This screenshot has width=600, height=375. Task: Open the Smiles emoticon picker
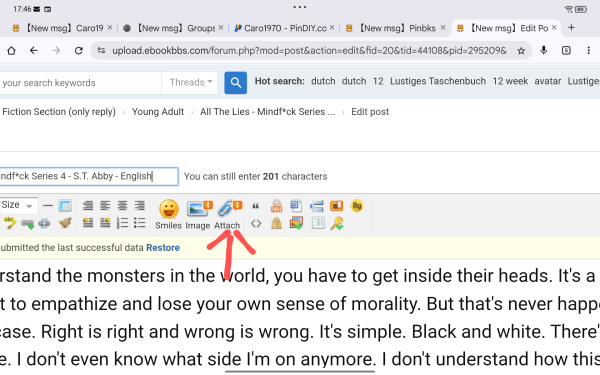(x=168, y=214)
